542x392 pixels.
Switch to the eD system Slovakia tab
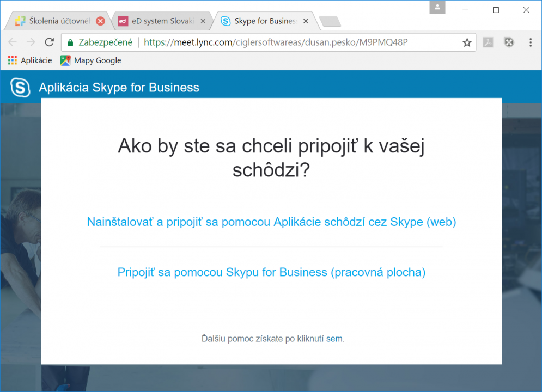point(158,21)
